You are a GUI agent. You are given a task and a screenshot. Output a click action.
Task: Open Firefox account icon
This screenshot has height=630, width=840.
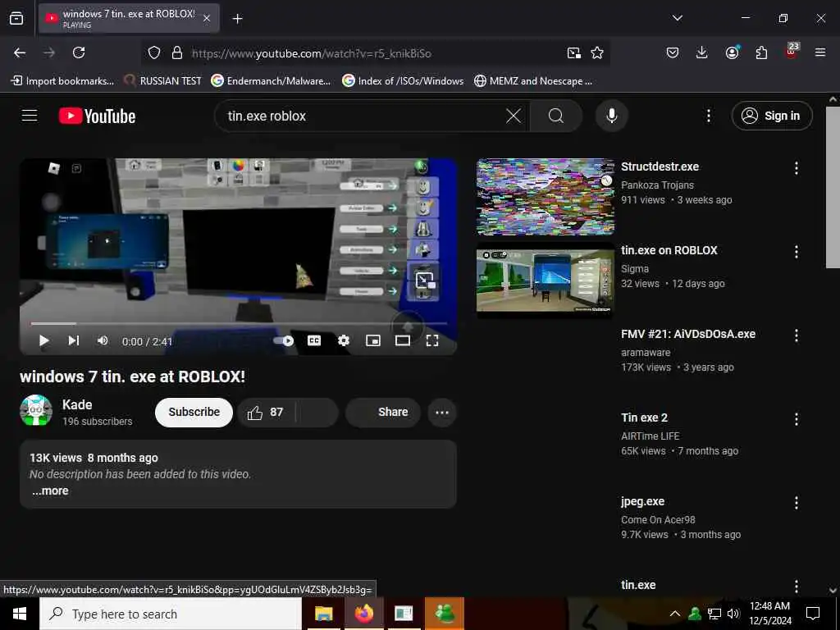click(x=732, y=52)
